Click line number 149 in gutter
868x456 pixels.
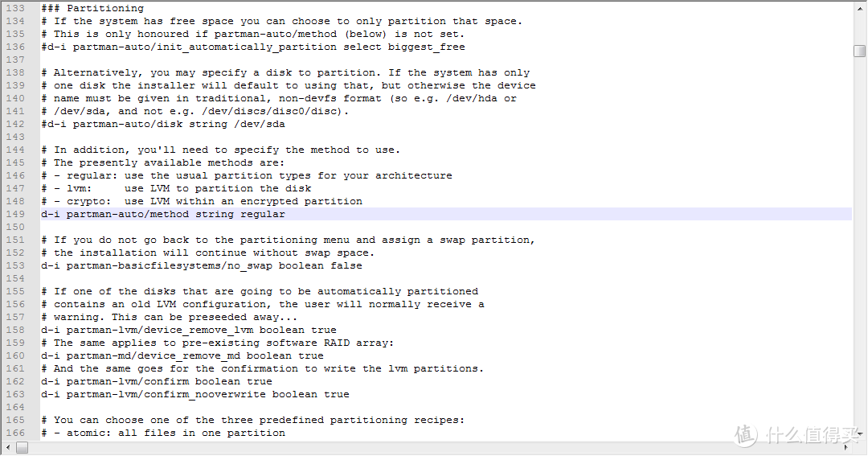15,214
